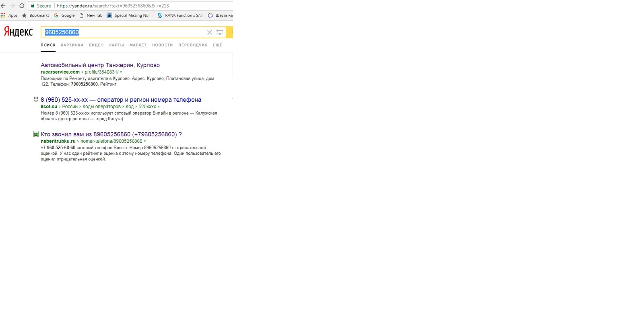This screenshot has height=310, width=644.
Task: Select the Поиск tab
Action: click(x=48, y=45)
